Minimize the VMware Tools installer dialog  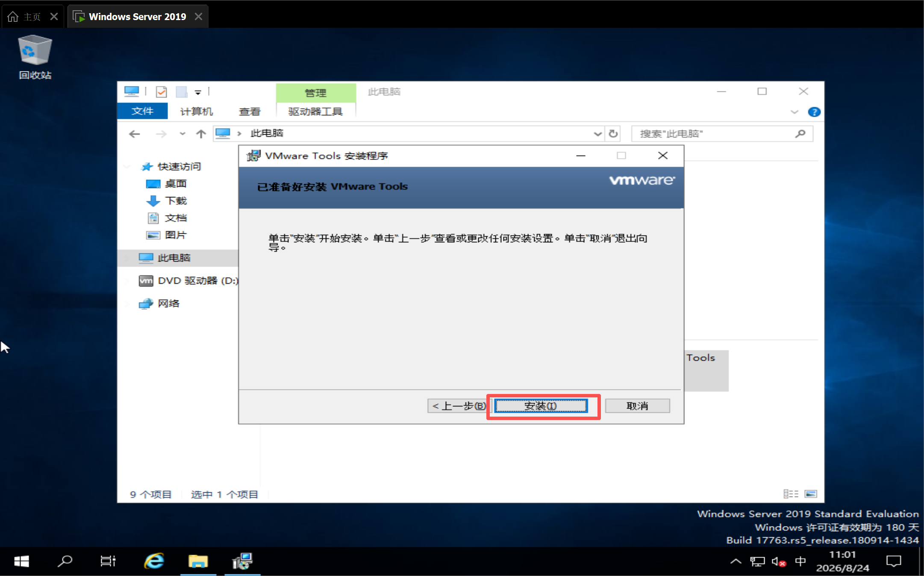click(x=581, y=156)
